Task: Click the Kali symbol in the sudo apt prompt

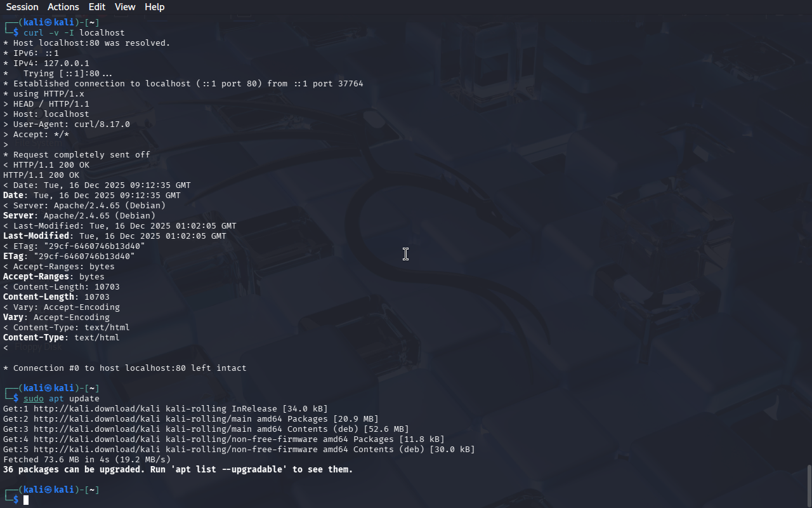Action: 48,389
